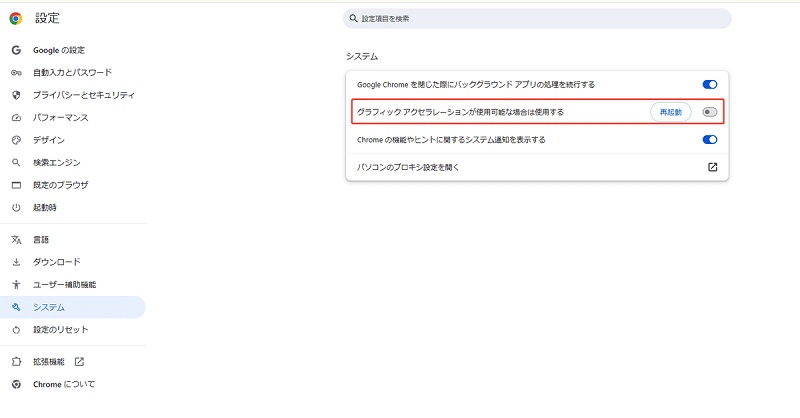The height and width of the screenshot is (418, 800).
Task: Click the グラフィック アクセラレーション setting label
Action: [460, 112]
